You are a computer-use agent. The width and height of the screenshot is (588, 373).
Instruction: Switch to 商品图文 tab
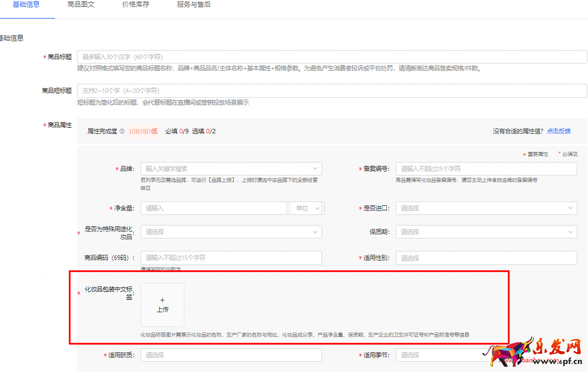[x=80, y=5]
